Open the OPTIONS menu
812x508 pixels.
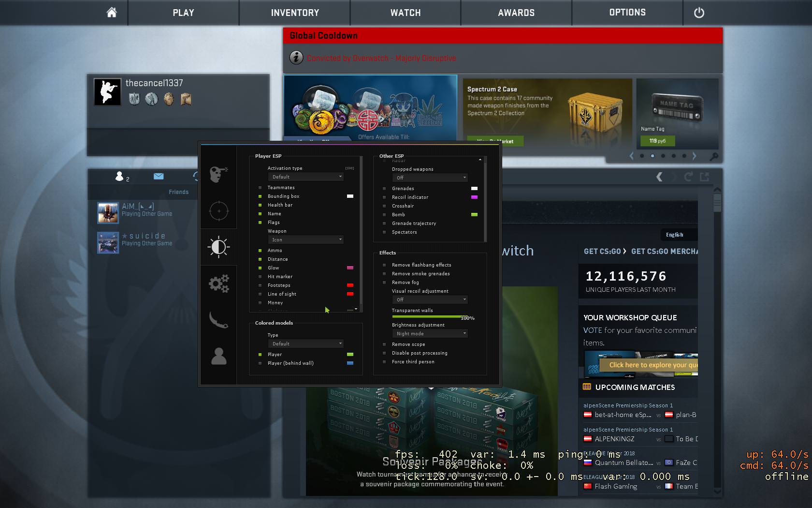(x=627, y=13)
